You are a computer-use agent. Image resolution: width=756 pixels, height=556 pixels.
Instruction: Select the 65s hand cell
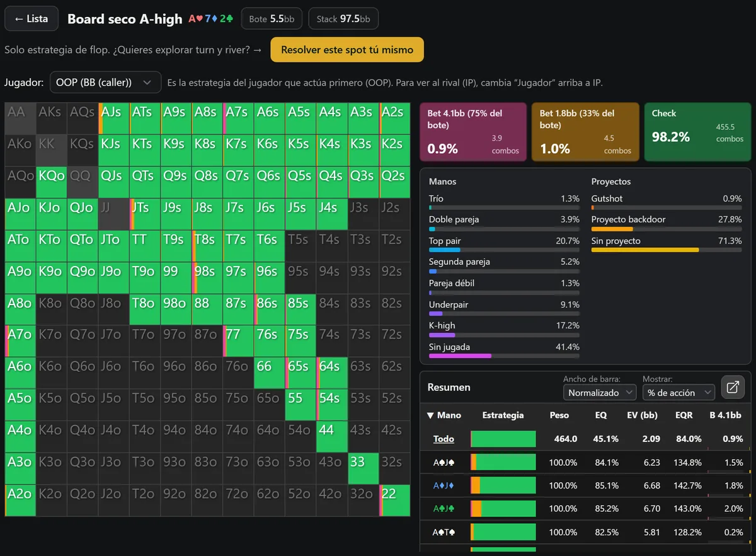point(301,373)
